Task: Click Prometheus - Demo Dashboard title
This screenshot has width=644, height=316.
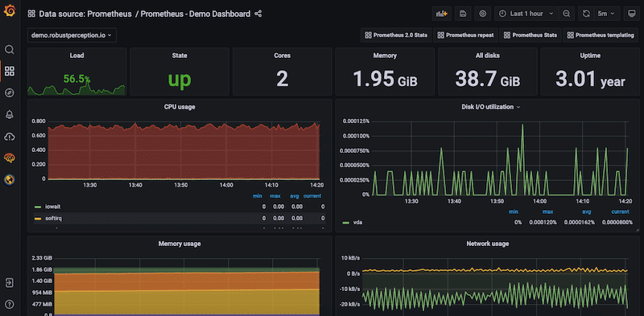Action: tap(196, 14)
